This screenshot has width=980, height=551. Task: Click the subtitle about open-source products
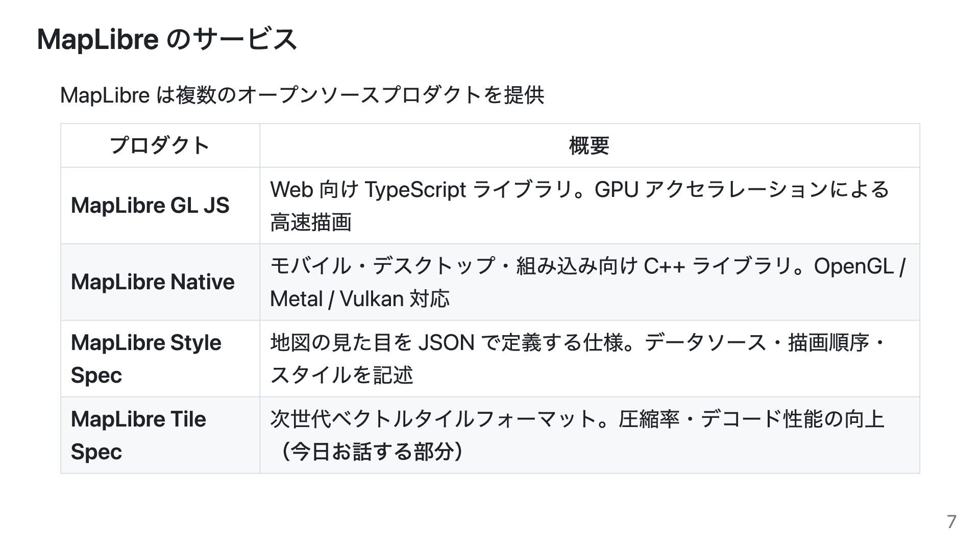[x=302, y=95]
